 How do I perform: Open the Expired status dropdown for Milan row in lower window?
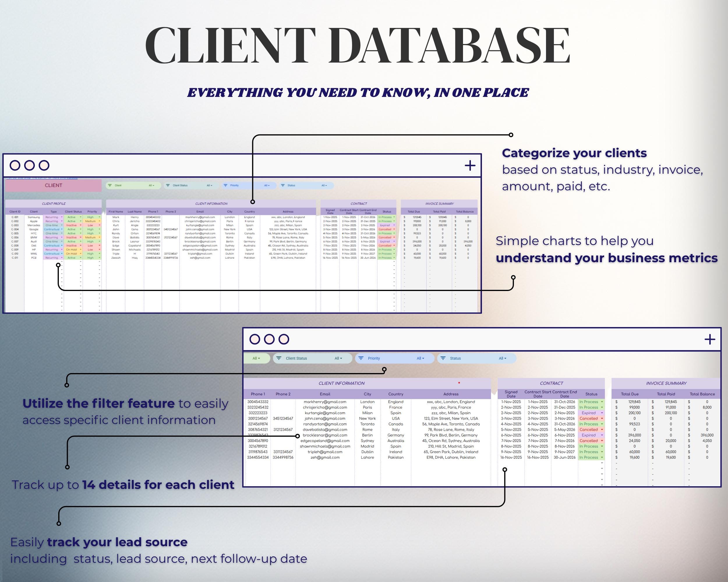click(602, 413)
